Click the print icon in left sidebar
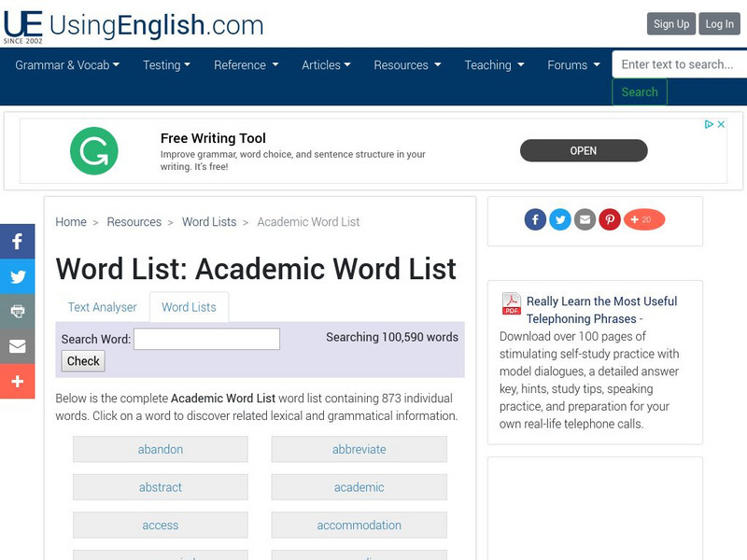The width and height of the screenshot is (747, 560). point(17,312)
